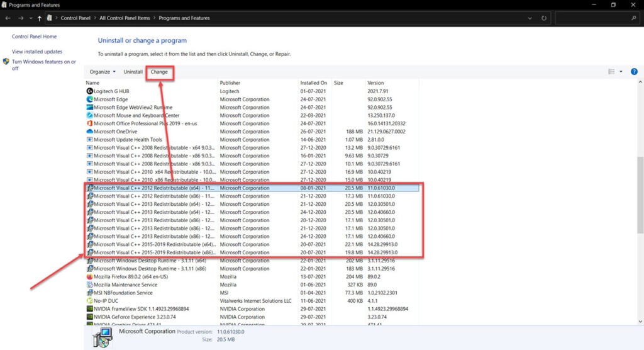Click the NVIDIA FrameView SDK icon

(89, 309)
